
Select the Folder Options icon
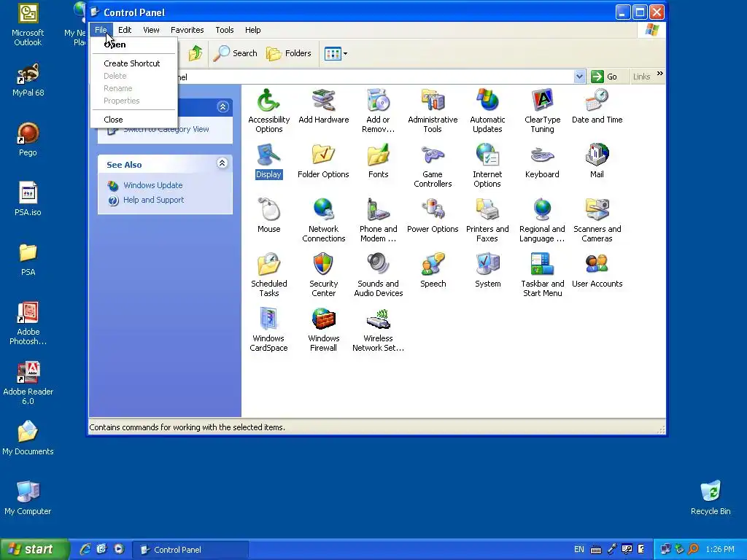click(323, 161)
